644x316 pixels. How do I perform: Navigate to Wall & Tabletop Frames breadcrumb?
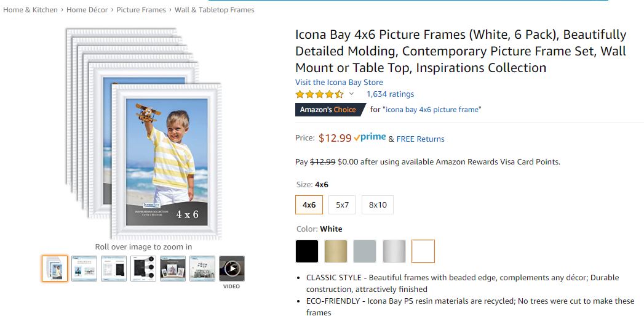214,10
